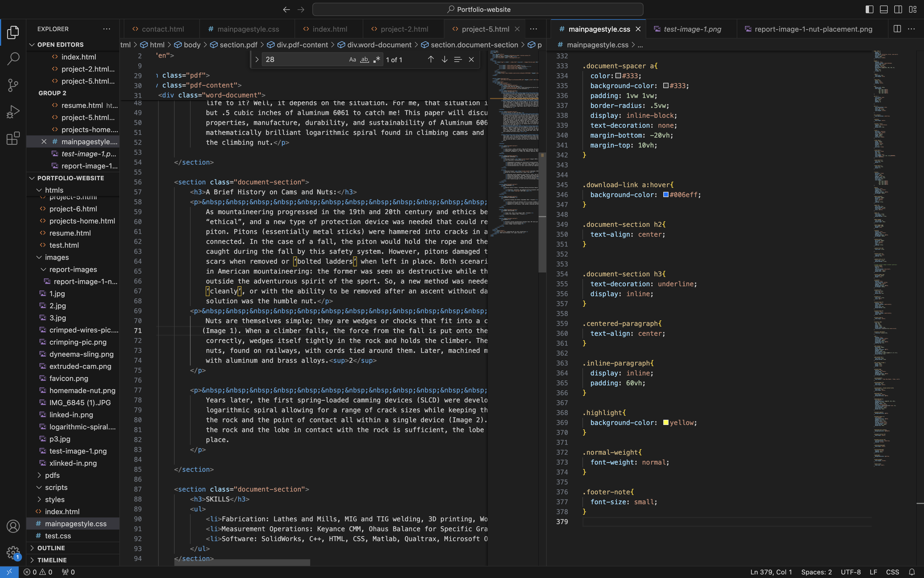Open the Accounts menu icon
Viewport: 924px width, 578px height.
tap(13, 526)
